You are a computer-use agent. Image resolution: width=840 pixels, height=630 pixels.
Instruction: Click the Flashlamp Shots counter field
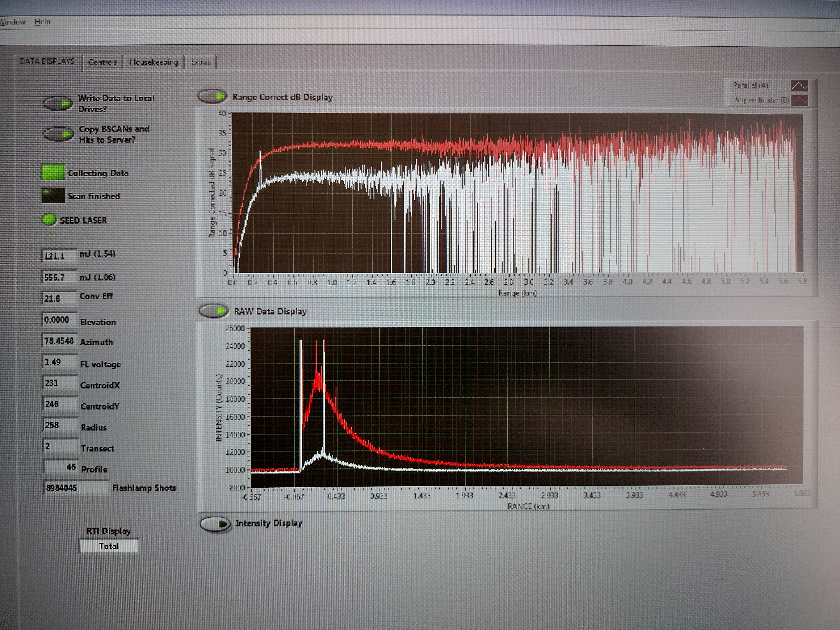pyautogui.click(x=76, y=488)
